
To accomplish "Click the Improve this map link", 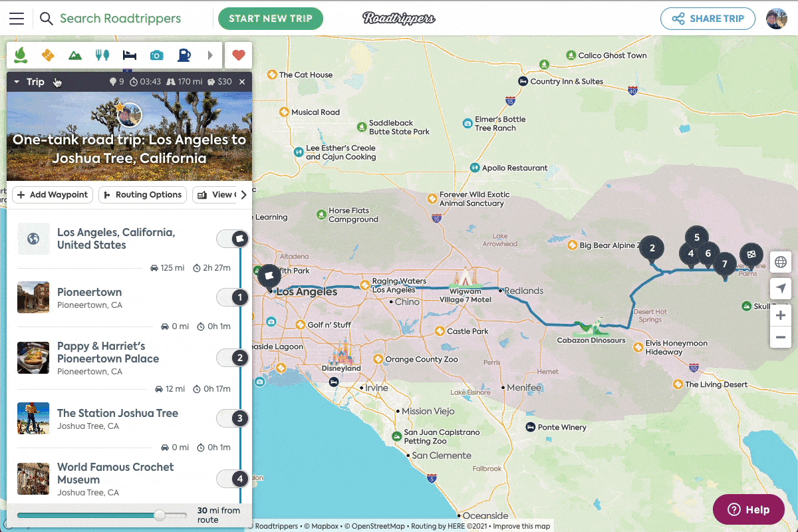I will click(522, 526).
